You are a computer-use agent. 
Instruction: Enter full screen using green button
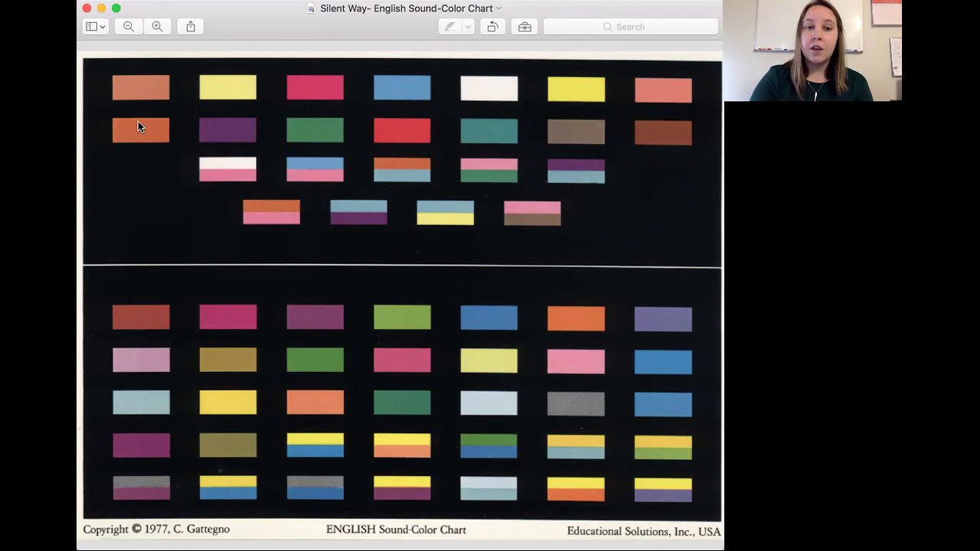click(x=116, y=8)
